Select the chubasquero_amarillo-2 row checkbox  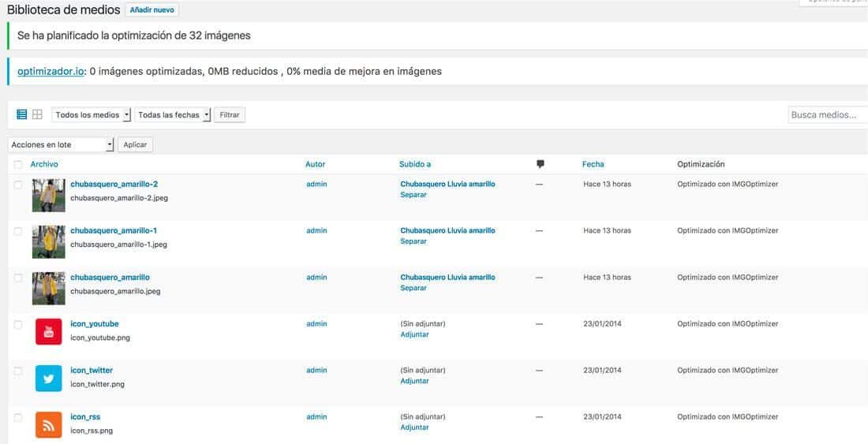[18, 185]
